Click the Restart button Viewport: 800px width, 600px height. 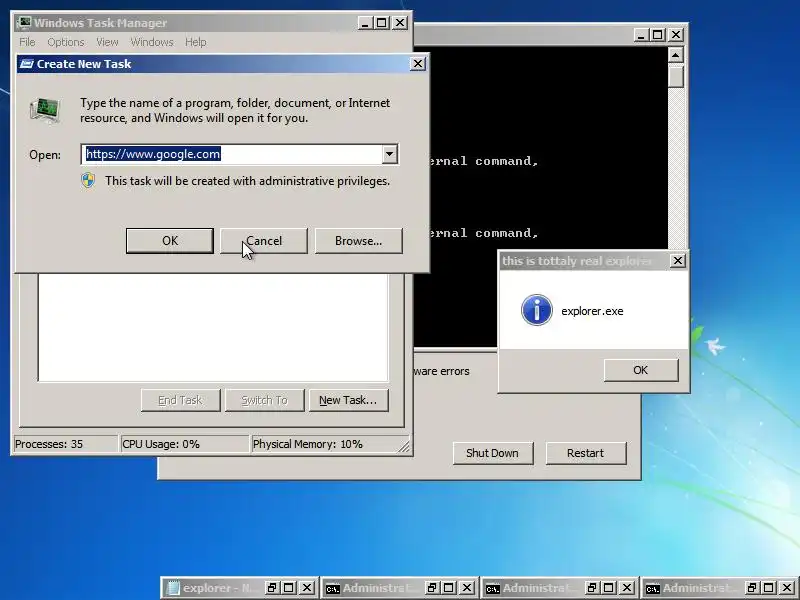(586, 453)
